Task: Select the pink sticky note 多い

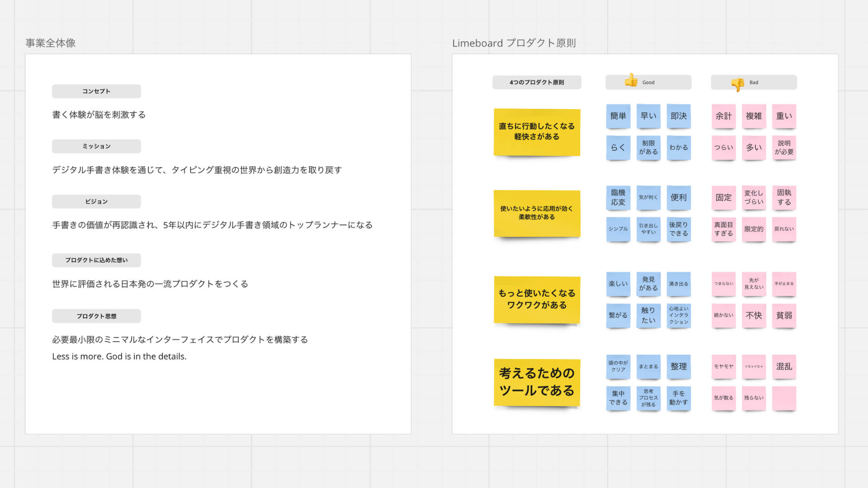Action: [x=754, y=148]
